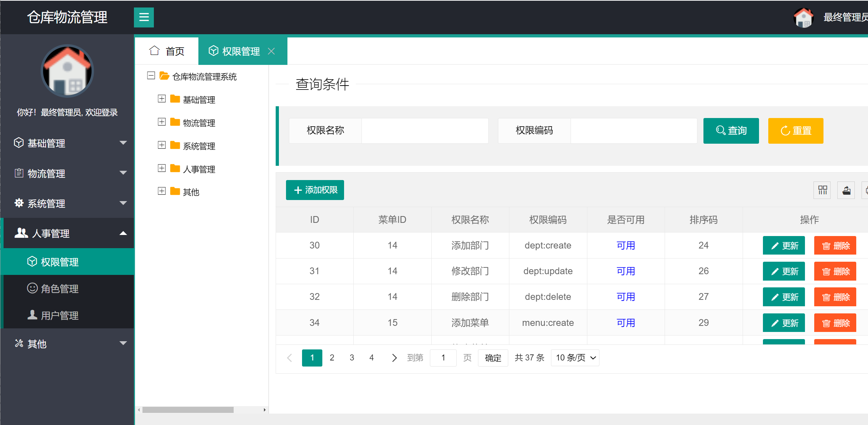The image size is (868, 425).
Task: Click folder icon of 物流管理 tree node
Action: (175, 122)
